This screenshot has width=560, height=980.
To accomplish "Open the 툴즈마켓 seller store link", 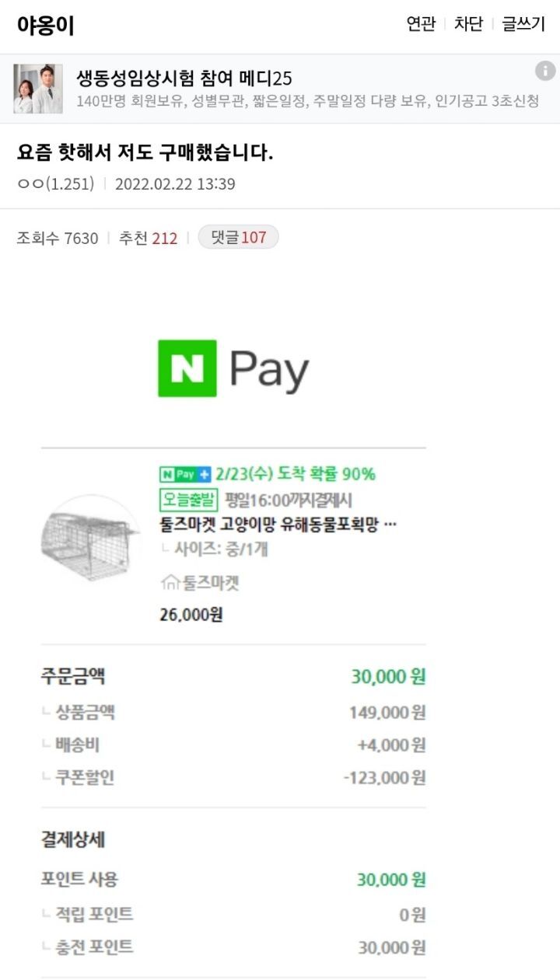I will pyautogui.click(x=210, y=582).
